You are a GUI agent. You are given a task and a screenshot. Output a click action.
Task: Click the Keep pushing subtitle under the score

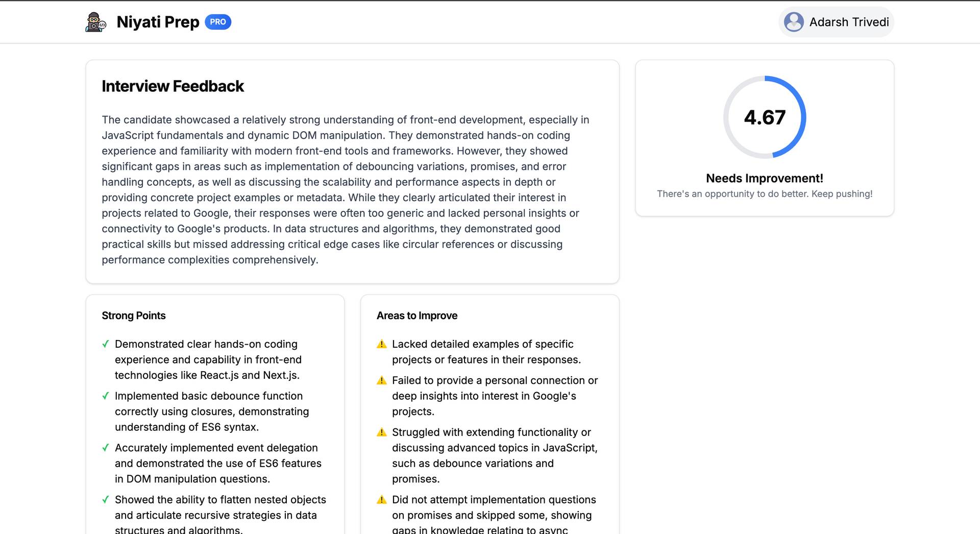pos(764,194)
